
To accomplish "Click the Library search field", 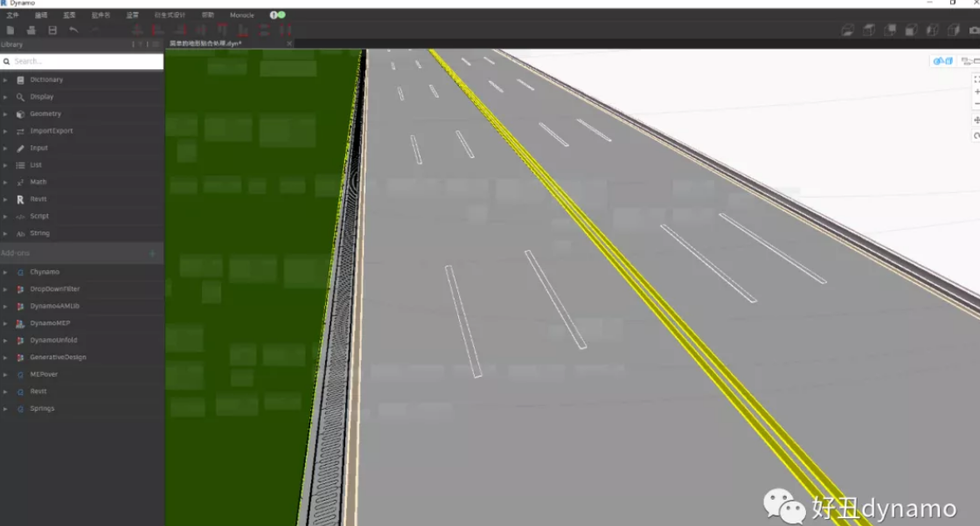I will click(82, 61).
